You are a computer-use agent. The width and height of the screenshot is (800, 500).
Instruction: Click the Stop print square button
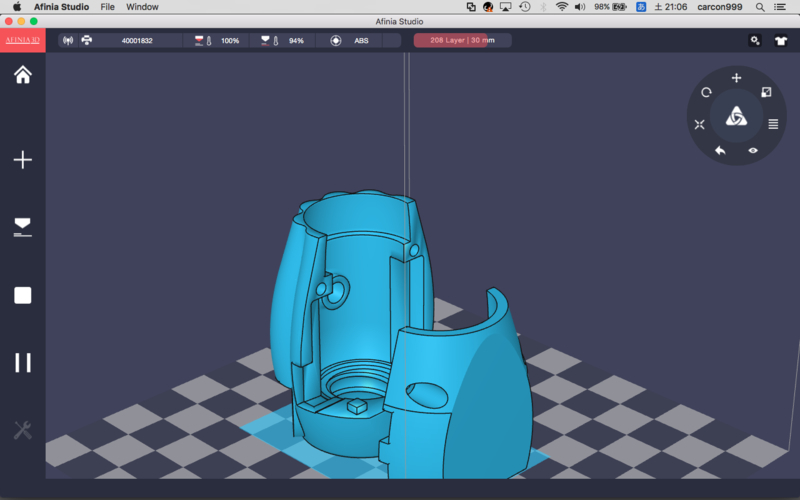click(x=22, y=295)
